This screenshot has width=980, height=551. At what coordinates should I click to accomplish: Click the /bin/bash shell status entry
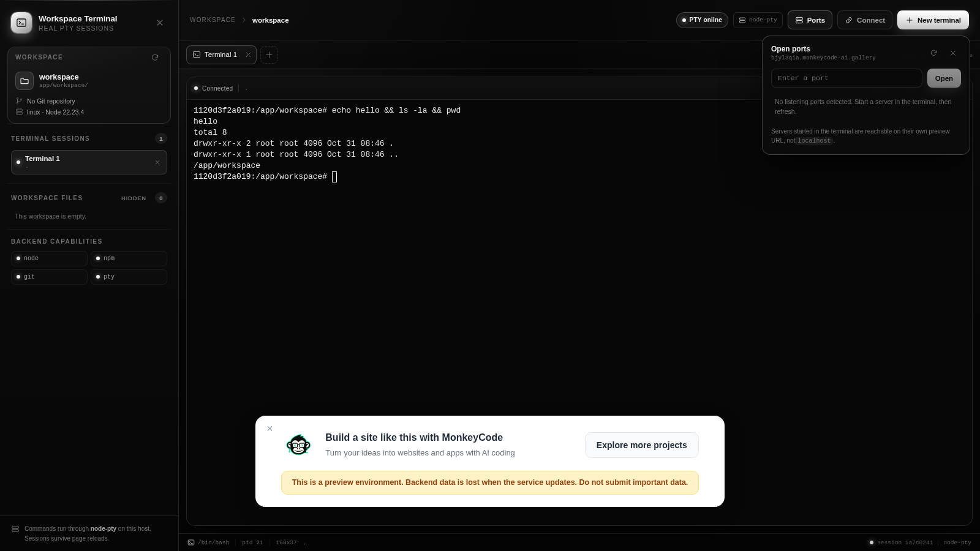tap(208, 542)
